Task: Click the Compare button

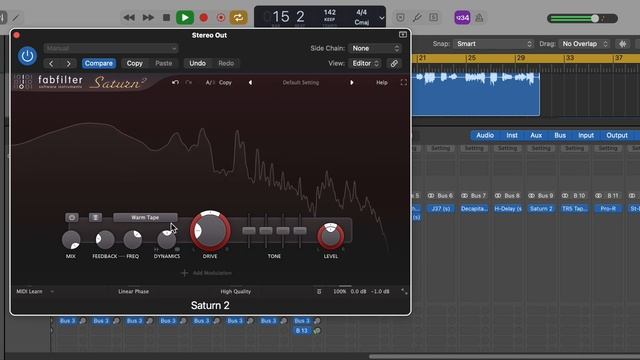Action: pos(98,63)
